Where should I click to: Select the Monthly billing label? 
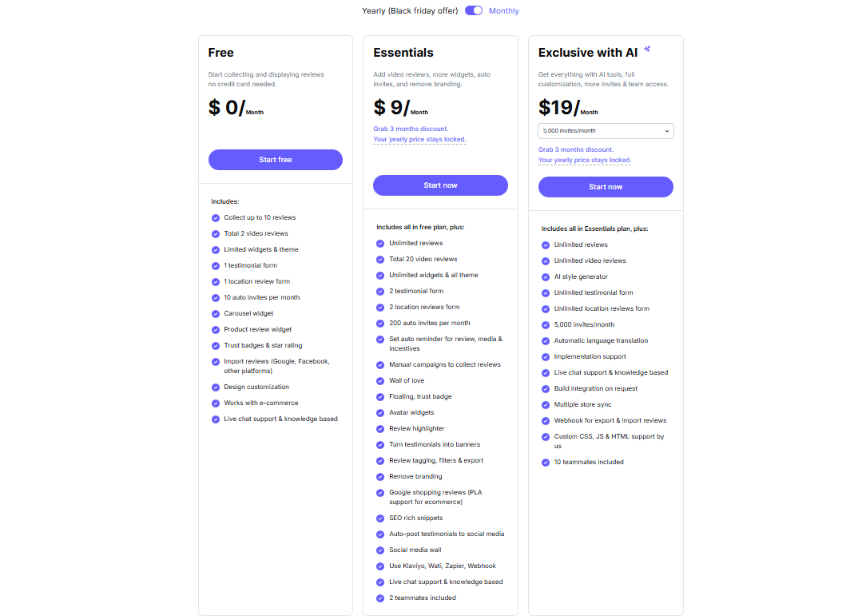pos(504,11)
